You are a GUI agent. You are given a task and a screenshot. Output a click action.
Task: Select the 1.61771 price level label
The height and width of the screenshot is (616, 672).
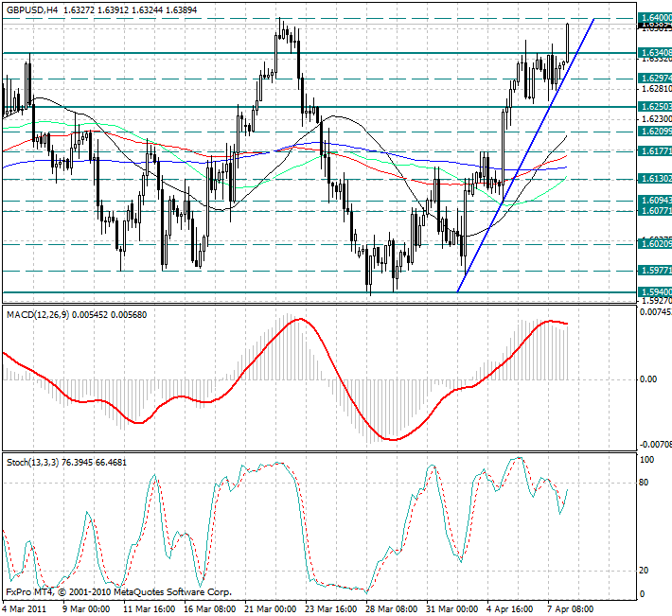tap(655, 150)
